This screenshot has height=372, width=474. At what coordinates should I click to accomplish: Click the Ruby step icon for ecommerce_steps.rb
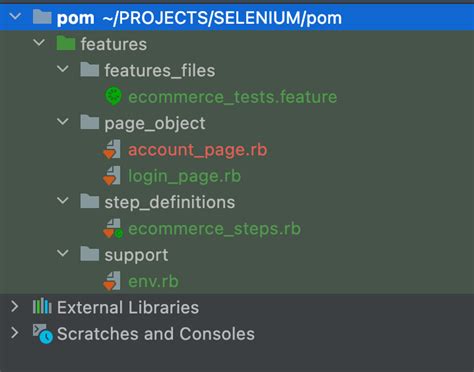(113, 228)
